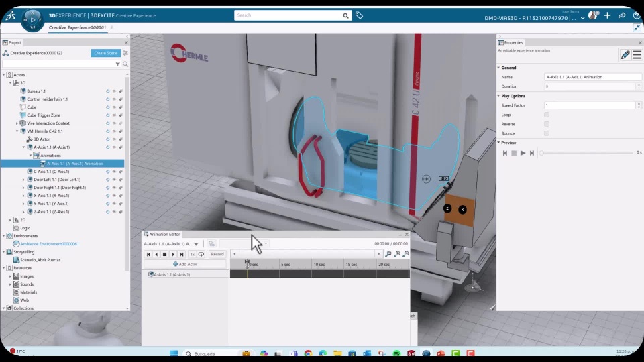
Task: Enable the Bounce checkbox
Action: [547, 133]
